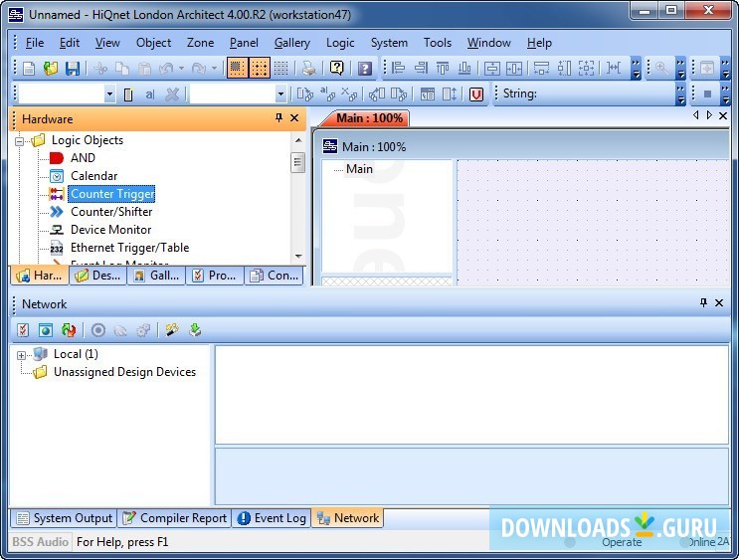739x560 pixels.
Task: Select the Main node in design tree
Action: click(x=359, y=169)
